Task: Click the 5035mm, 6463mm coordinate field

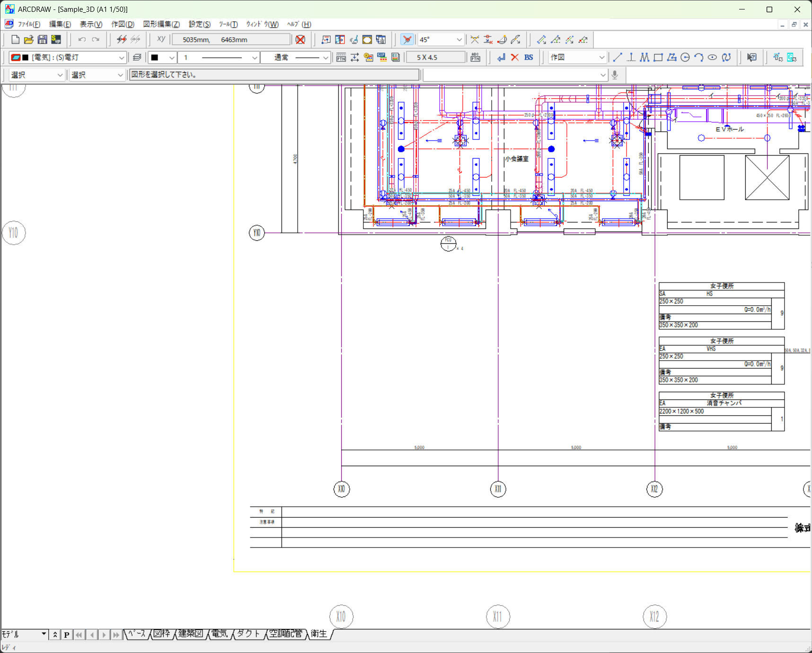Action: (231, 40)
